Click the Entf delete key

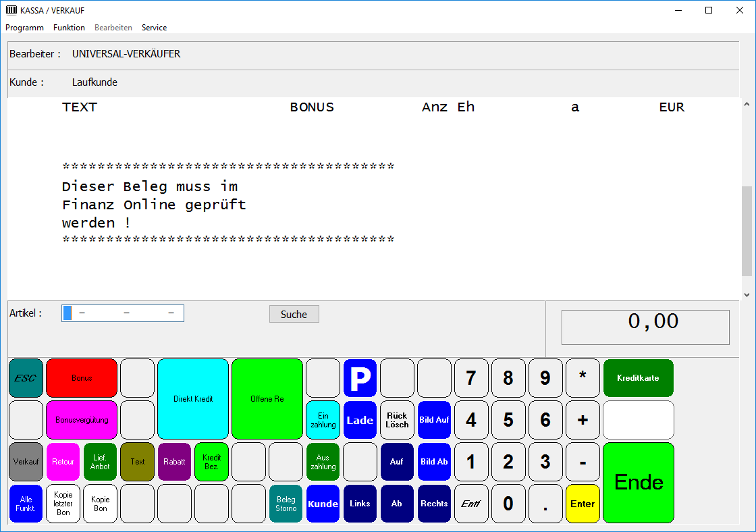click(x=471, y=504)
